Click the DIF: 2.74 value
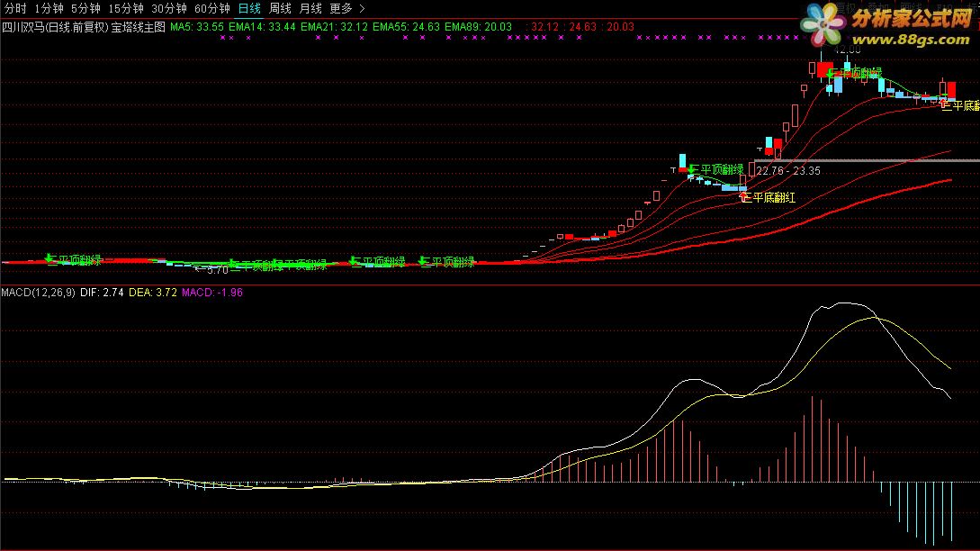Image resolution: width=980 pixels, height=551 pixels. tap(102, 292)
